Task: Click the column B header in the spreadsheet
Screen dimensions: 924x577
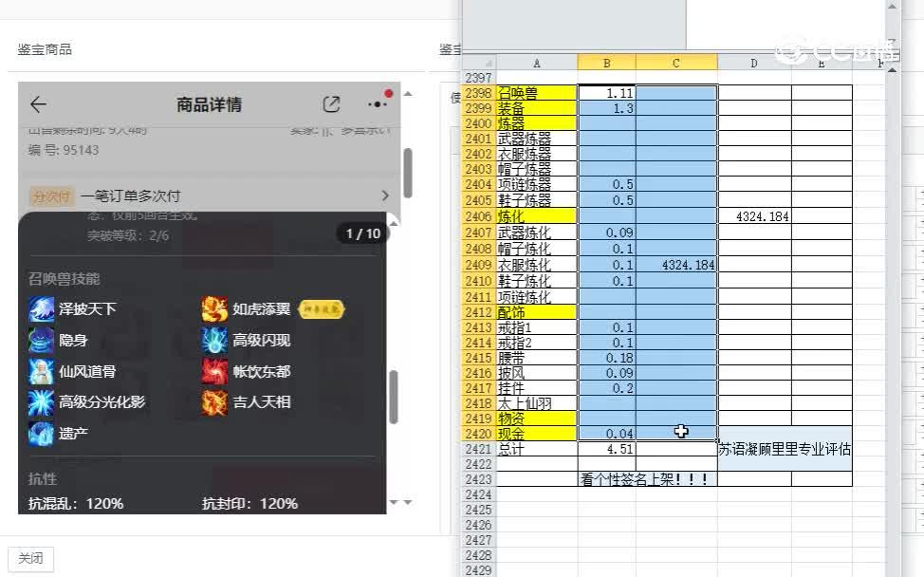Action: [x=606, y=62]
